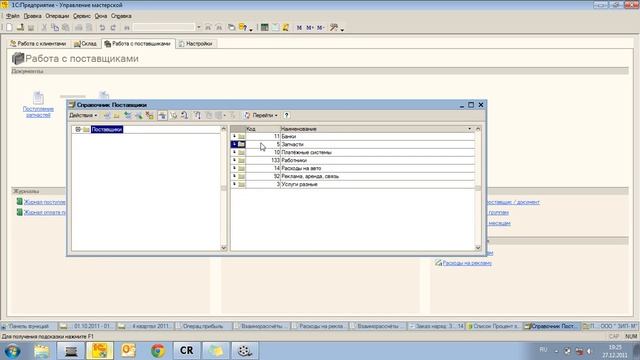Open Google Chrome from the taskbar
Viewport: 640px width, 360px height.
click(x=158, y=351)
